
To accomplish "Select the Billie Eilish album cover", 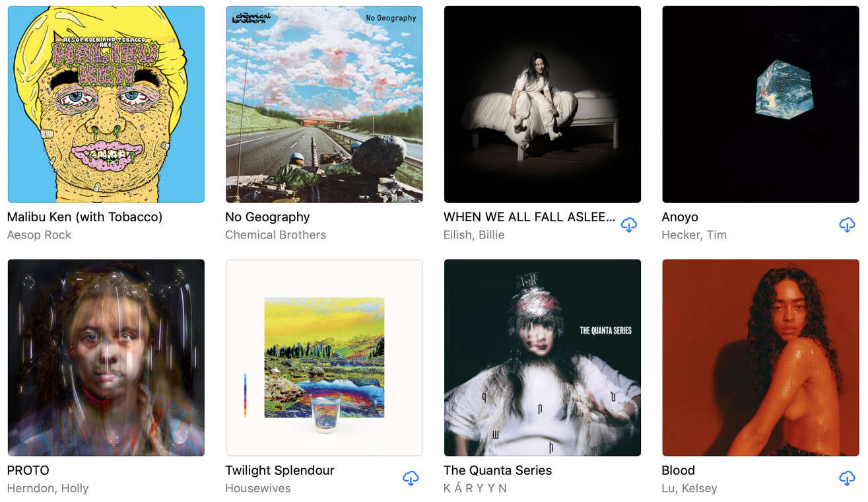I will tap(543, 104).
